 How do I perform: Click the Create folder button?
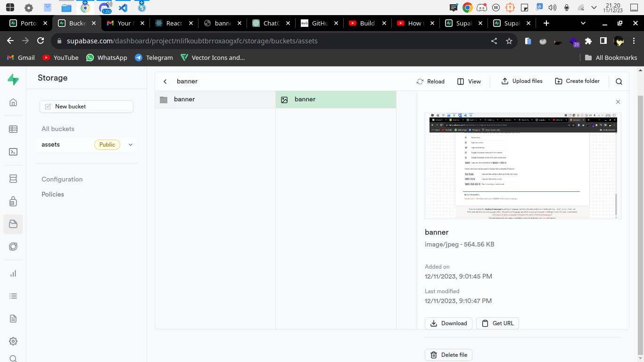(578, 81)
